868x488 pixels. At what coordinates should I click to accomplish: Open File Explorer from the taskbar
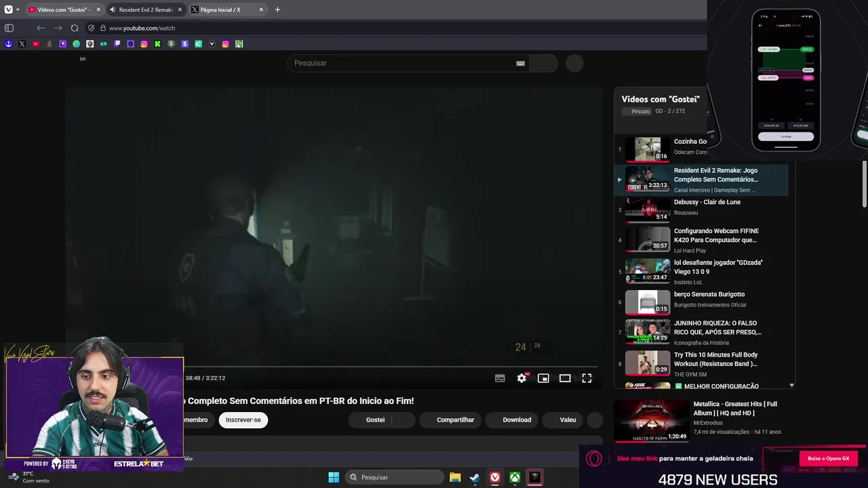(455, 477)
